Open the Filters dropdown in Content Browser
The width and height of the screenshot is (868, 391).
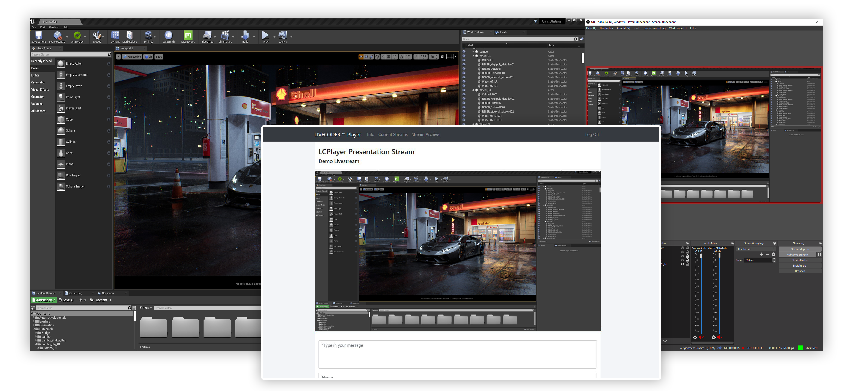click(146, 308)
